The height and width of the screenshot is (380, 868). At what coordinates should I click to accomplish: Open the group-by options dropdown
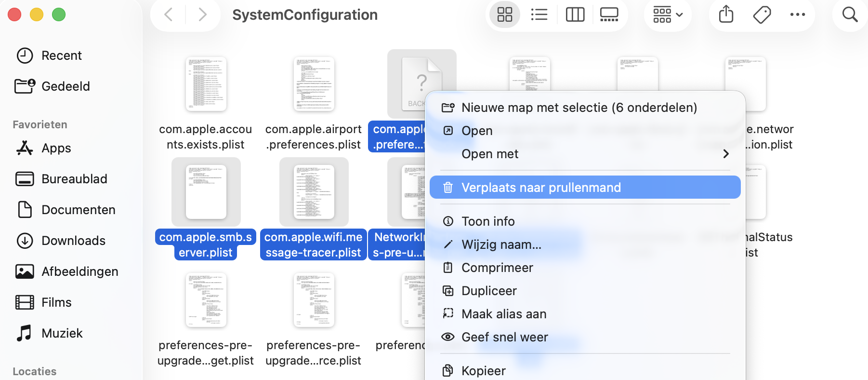pyautogui.click(x=668, y=15)
